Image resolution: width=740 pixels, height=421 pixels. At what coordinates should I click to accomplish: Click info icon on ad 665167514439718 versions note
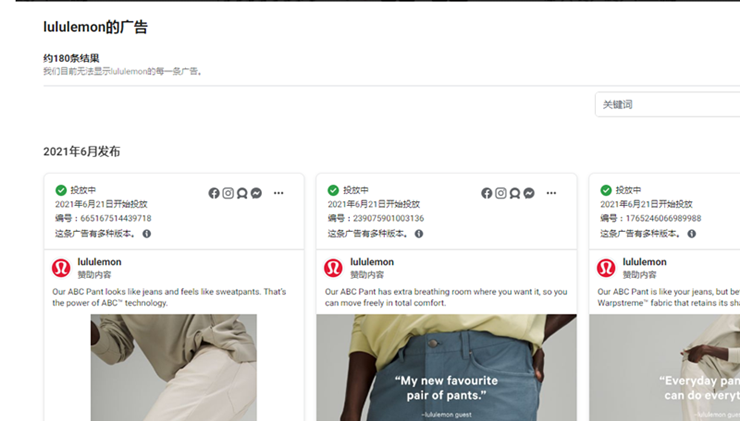point(147,234)
